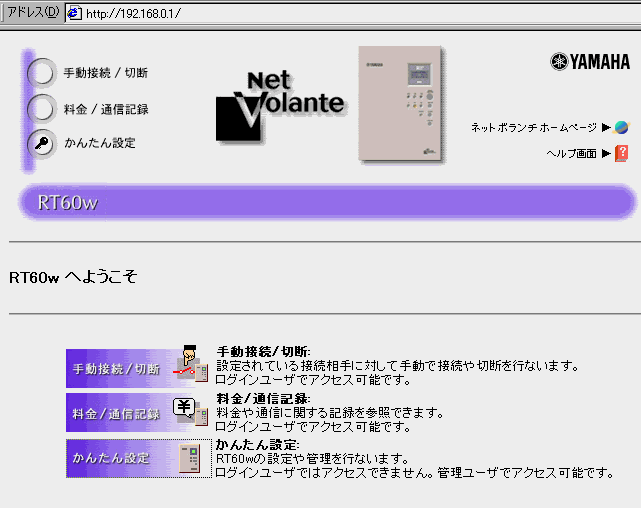Viewport: 641px width, 508px height.
Task: Click the bold heading 料金/通信記録:
Action: (x=264, y=398)
